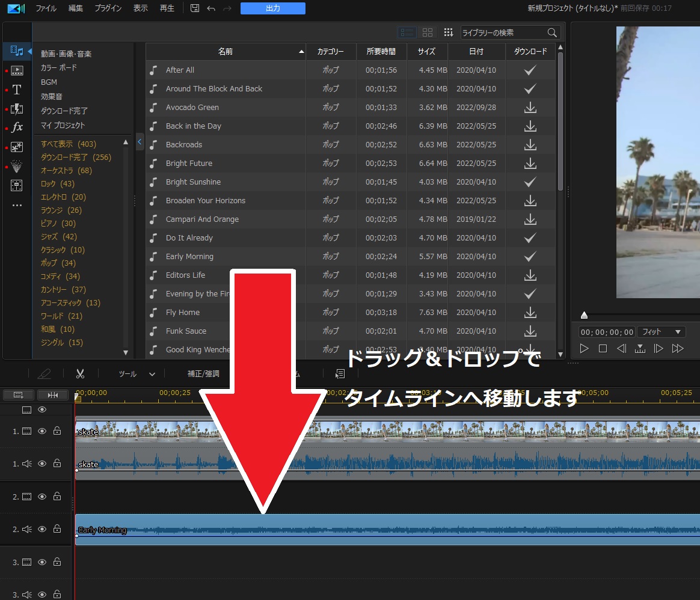This screenshot has height=600, width=700.
Task: Open the フィット zoom dropdown
Action: pos(662,332)
